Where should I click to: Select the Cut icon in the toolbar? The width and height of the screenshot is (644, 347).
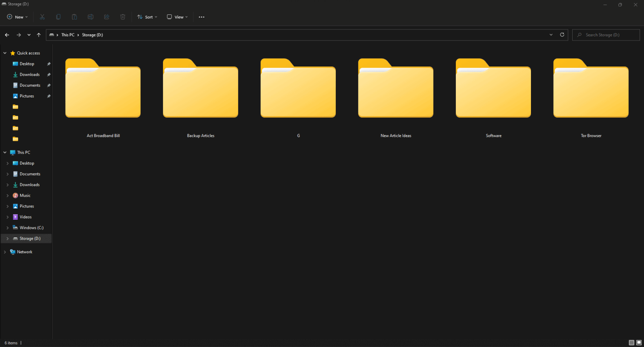click(x=42, y=17)
